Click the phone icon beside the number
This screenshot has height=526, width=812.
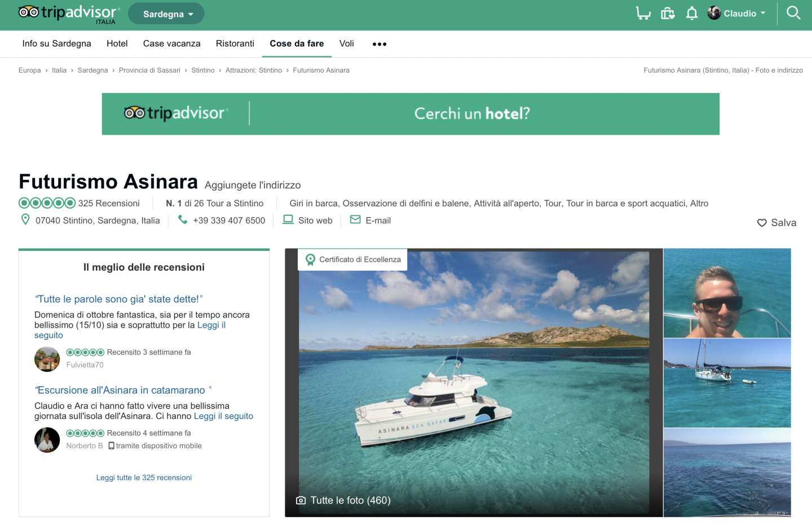[183, 219]
